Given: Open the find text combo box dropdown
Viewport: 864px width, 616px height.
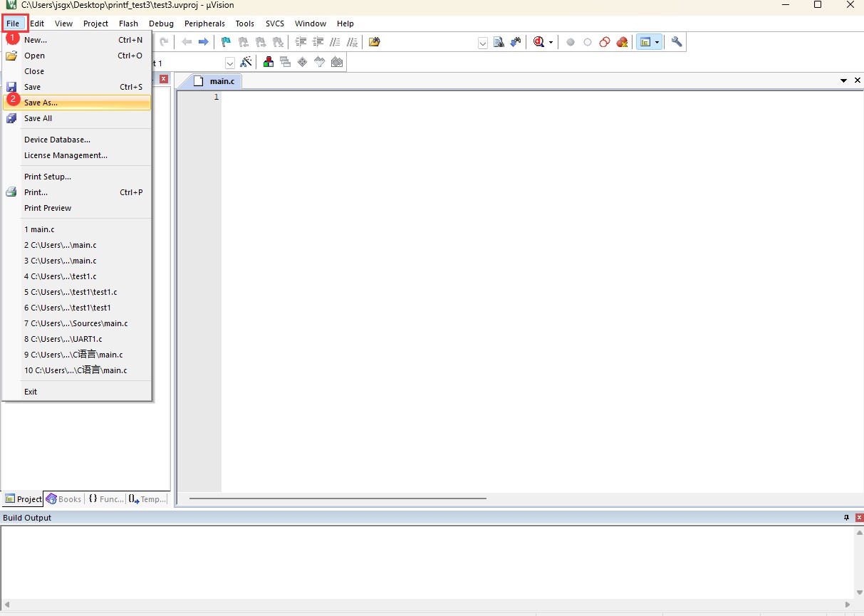Looking at the screenshot, I should coord(482,43).
